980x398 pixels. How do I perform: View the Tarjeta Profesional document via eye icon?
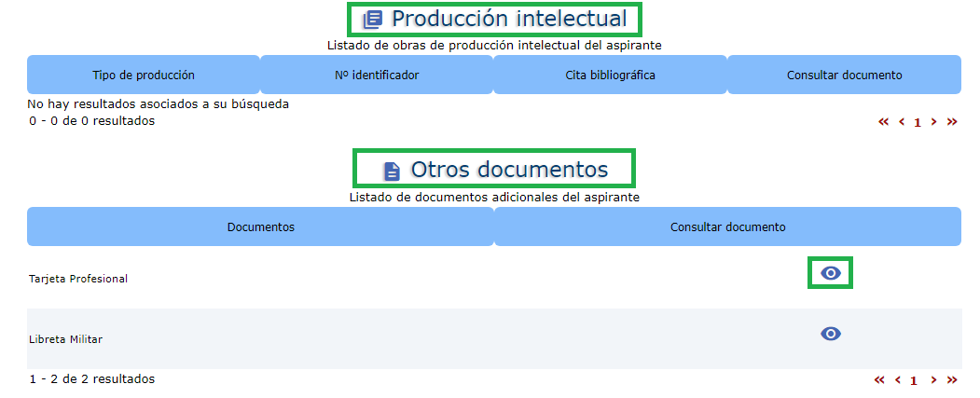pyautogui.click(x=831, y=272)
